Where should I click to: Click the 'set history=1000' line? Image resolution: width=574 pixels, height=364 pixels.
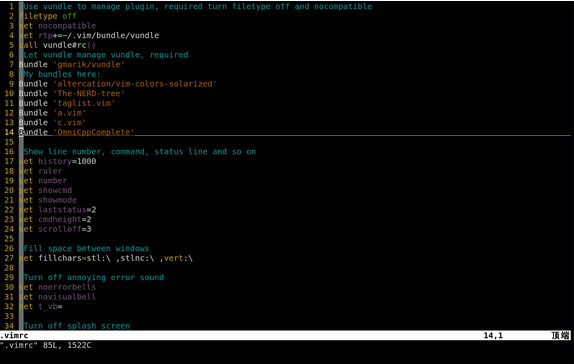[x=57, y=161]
